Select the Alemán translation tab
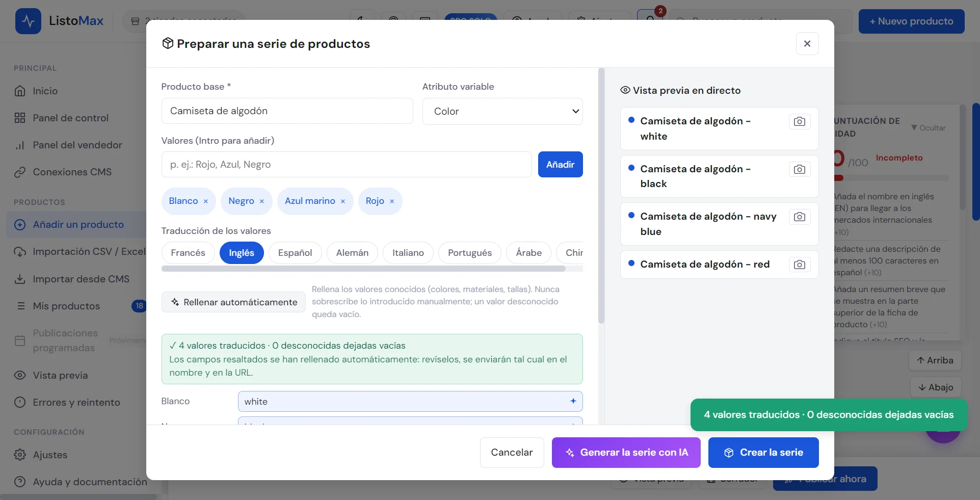The image size is (980, 500). 352,253
